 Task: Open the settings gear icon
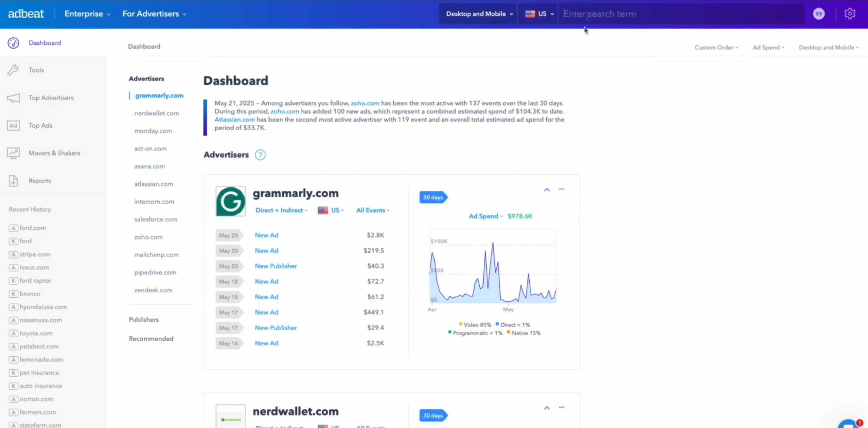point(850,14)
